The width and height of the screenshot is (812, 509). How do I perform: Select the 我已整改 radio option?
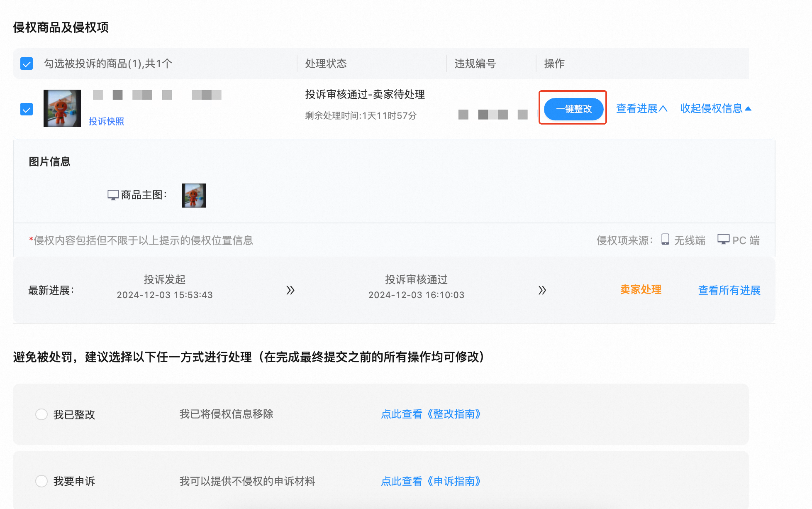[x=41, y=414]
